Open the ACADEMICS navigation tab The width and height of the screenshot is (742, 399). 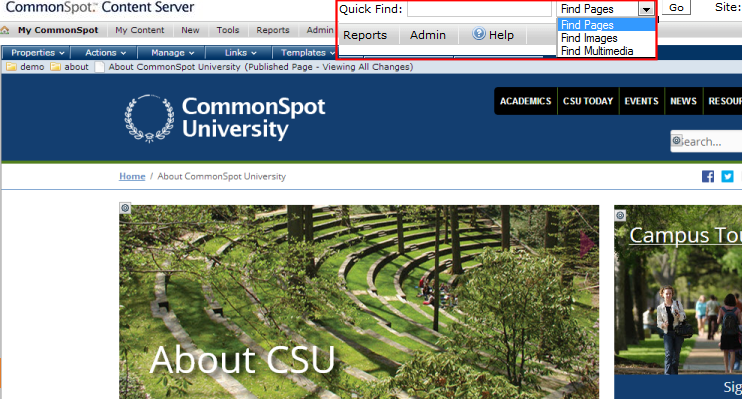(x=525, y=101)
